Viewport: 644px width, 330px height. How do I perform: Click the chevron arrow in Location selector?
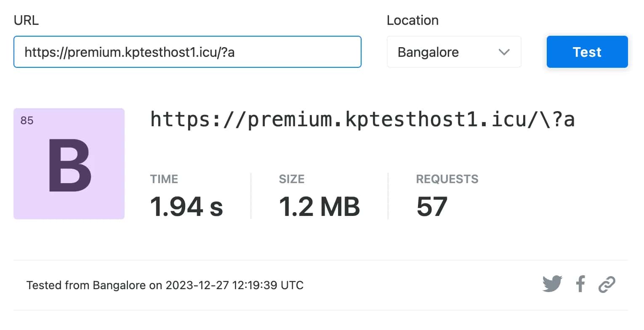click(x=504, y=52)
